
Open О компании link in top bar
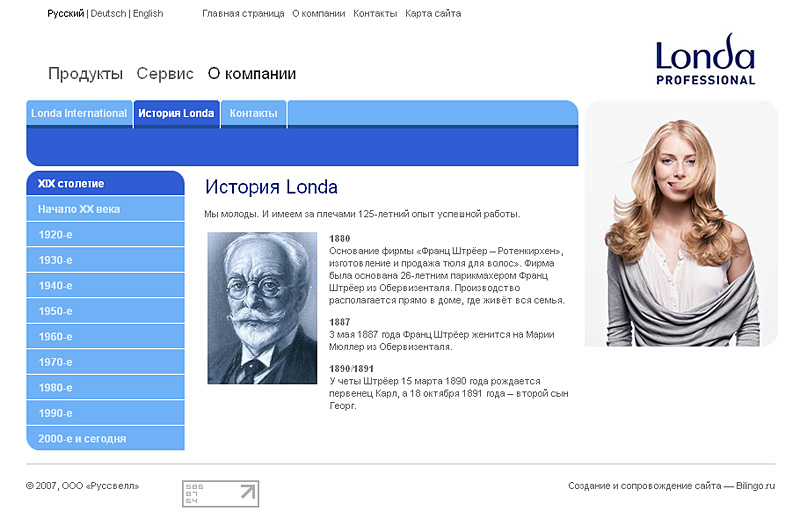318,14
